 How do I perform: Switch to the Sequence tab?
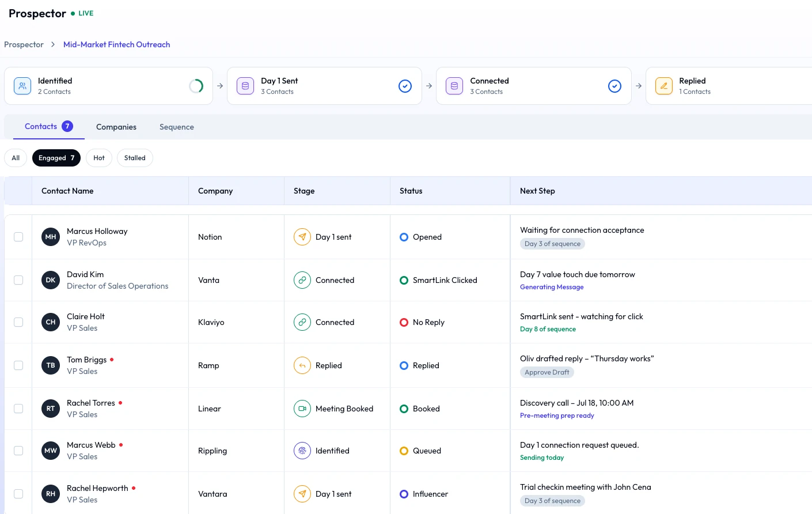click(177, 127)
